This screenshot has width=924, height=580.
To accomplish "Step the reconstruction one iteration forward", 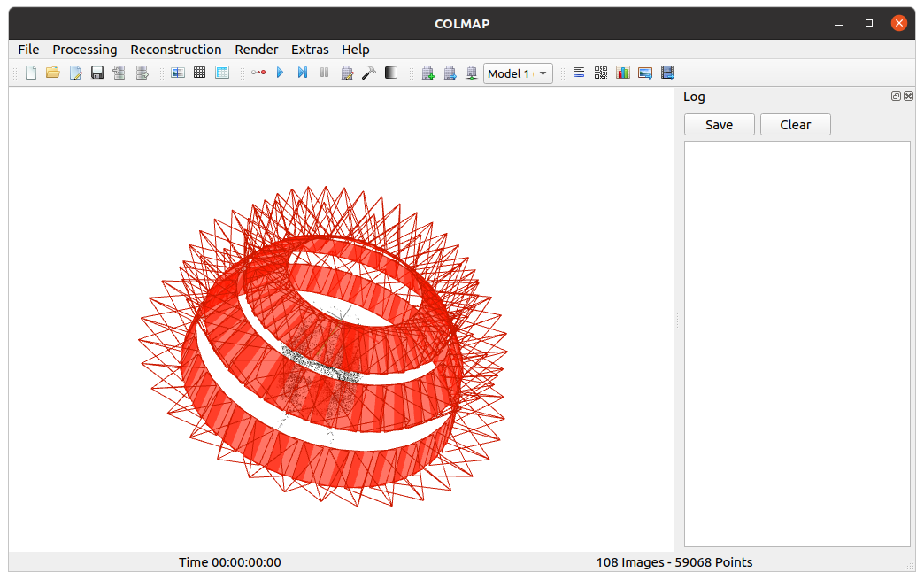I will (302, 73).
